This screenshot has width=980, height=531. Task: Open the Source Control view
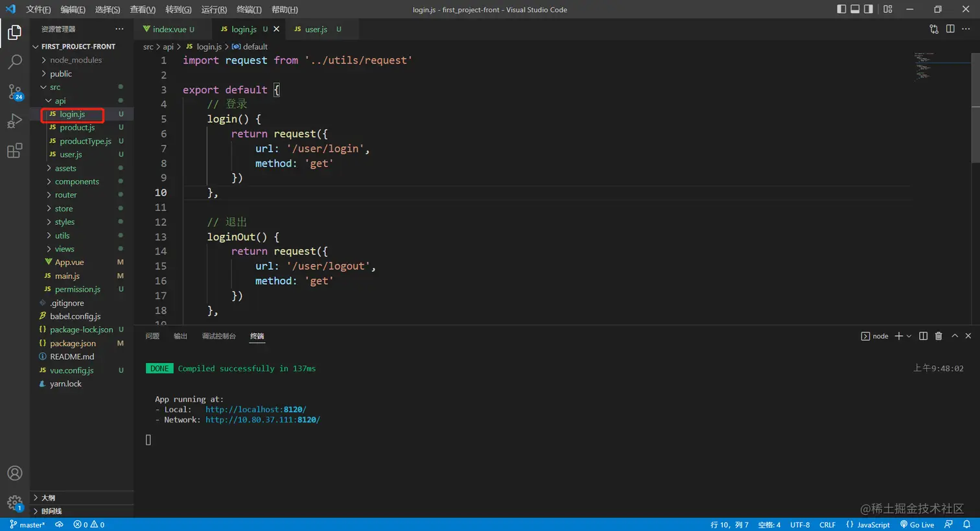(14, 91)
